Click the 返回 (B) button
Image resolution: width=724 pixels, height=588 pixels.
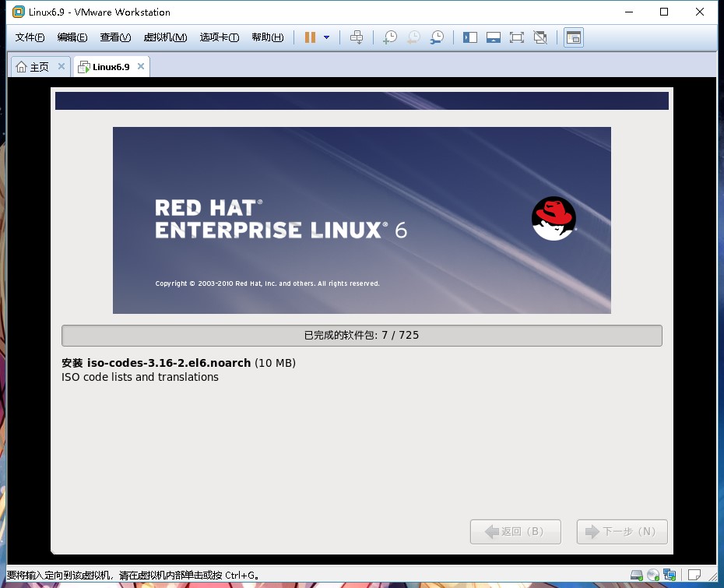(x=515, y=532)
